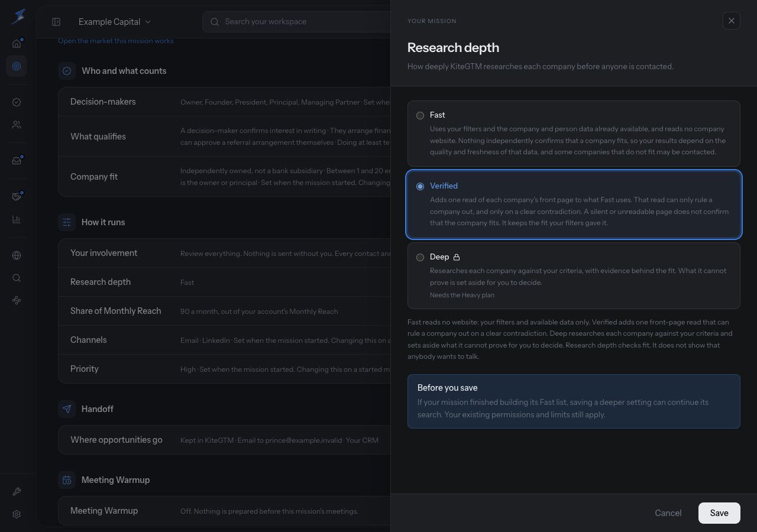This screenshot has width=757, height=532.
Task: Open the home icon in the sidebar
Action: (17, 44)
